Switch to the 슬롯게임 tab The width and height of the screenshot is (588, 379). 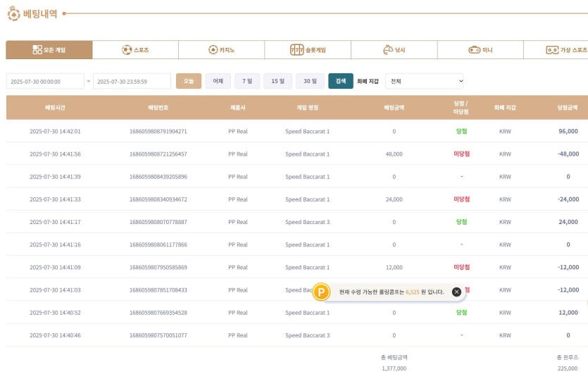point(308,50)
